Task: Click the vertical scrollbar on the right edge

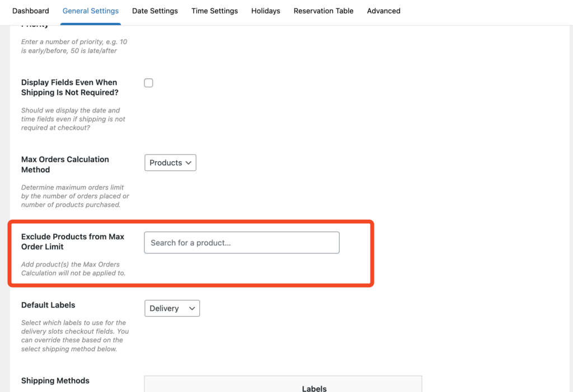Action: point(570,196)
